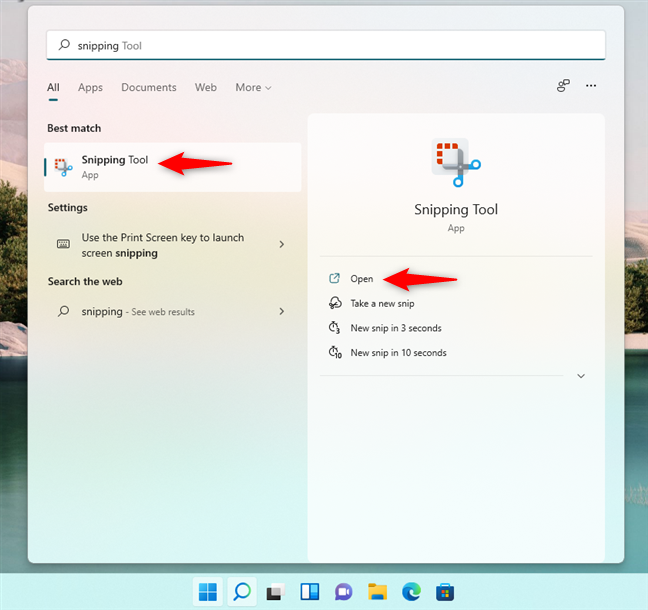Switch to the Documents tab
The width and height of the screenshot is (648, 610).
(x=149, y=88)
